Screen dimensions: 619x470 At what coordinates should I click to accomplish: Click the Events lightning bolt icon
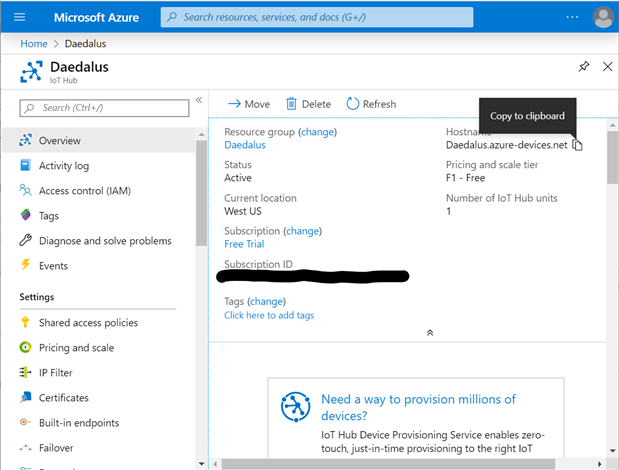click(x=26, y=265)
